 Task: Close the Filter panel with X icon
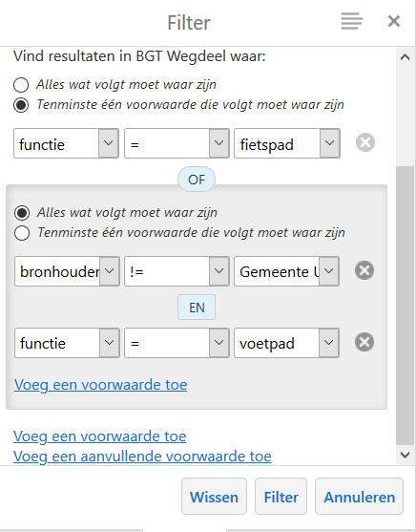[394, 21]
